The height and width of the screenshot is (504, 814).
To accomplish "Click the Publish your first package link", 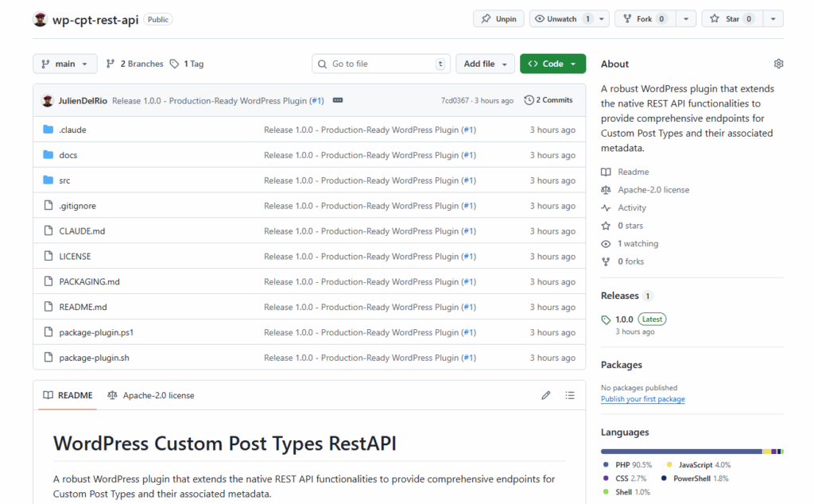I will click(642, 399).
